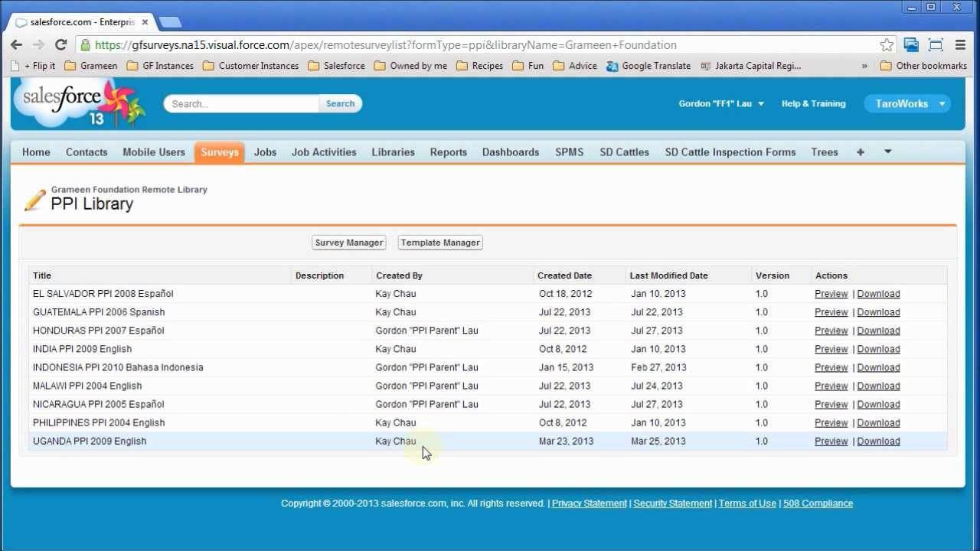Expand the tab overflow down arrow
Viewport: 980px width, 551px height.
click(888, 152)
